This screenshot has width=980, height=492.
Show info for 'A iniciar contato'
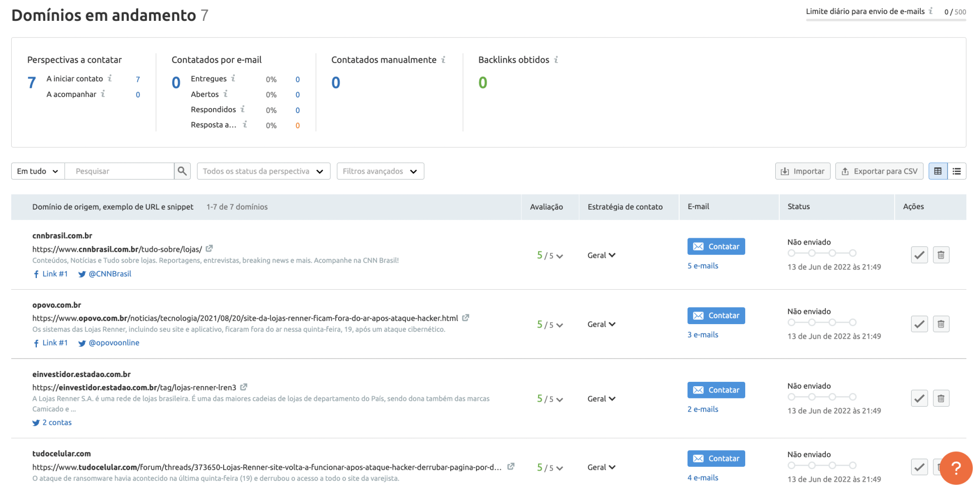110,78
